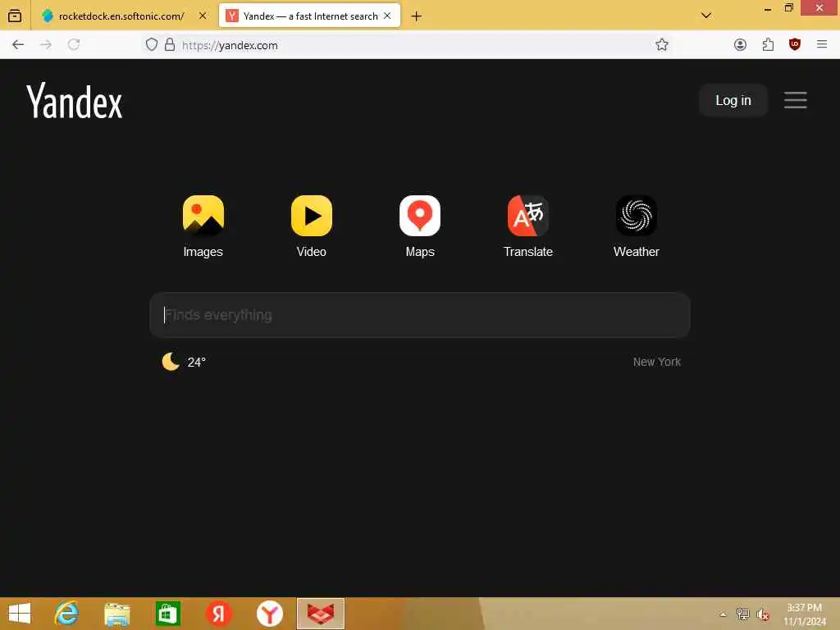The width and height of the screenshot is (840, 630).
Task: Open the extensions puzzle icon
Action: pyautogui.click(x=768, y=44)
